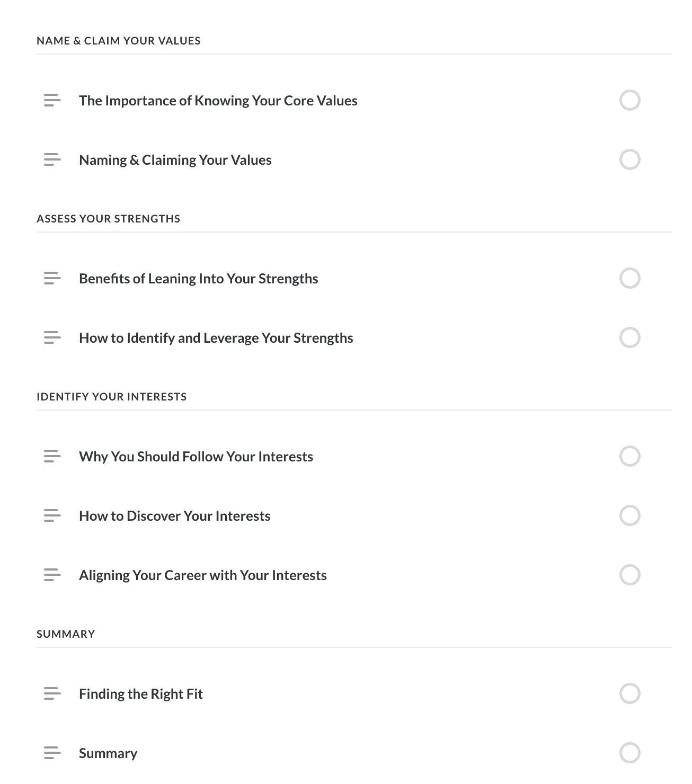Mark How to Discover Your Interests complete

point(629,515)
